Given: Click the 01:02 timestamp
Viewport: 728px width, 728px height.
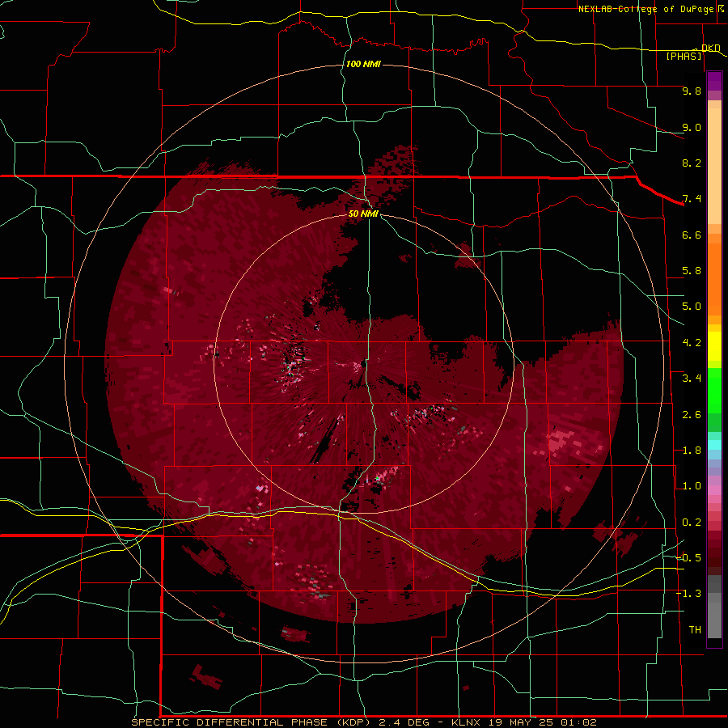Looking at the screenshot, I should [x=578, y=722].
